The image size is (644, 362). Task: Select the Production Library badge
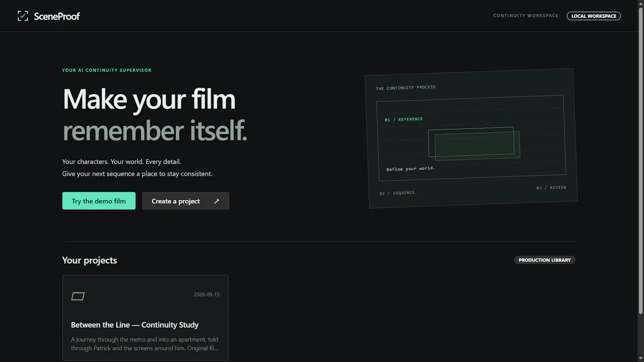click(545, 260)
